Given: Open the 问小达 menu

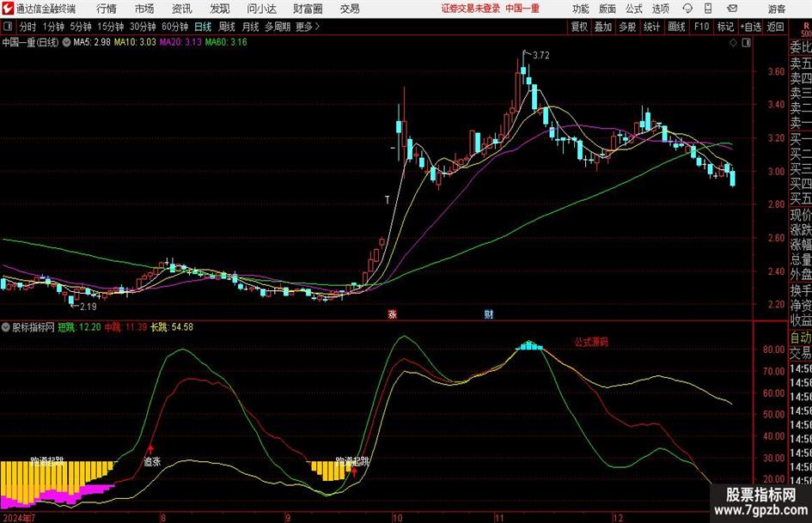Looking at the screenshot, I should pos(261,9).
